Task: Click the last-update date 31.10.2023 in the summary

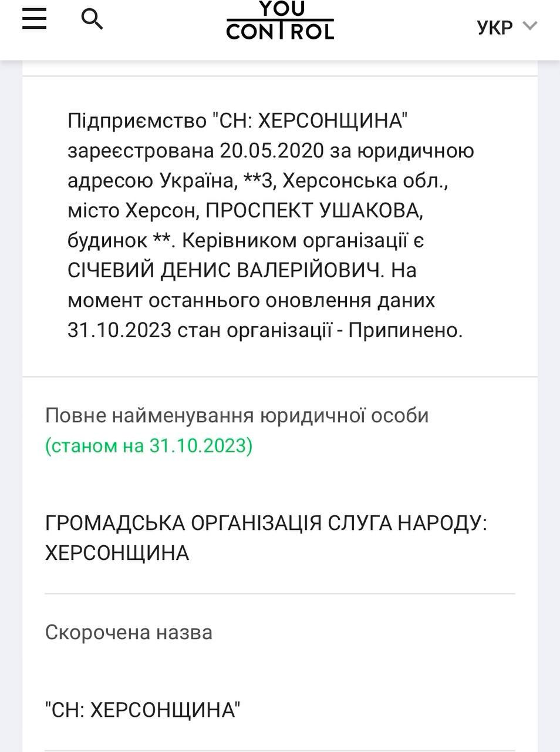Action: pos(119,330)
